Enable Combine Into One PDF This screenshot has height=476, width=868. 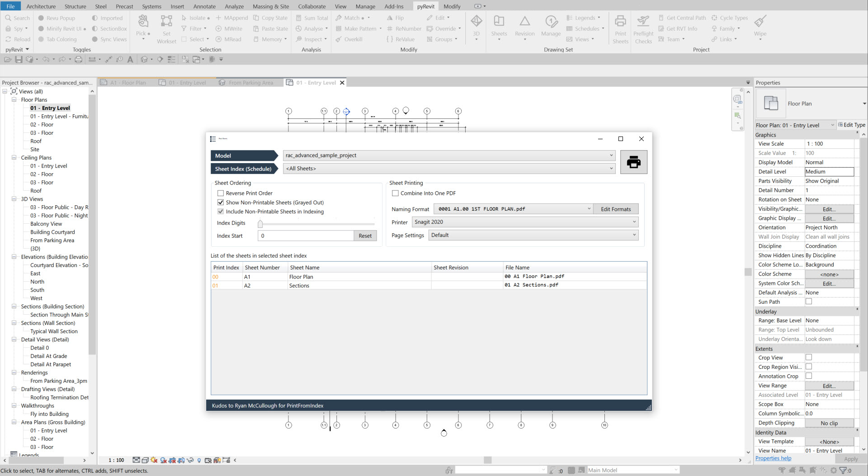pos(396,193)
